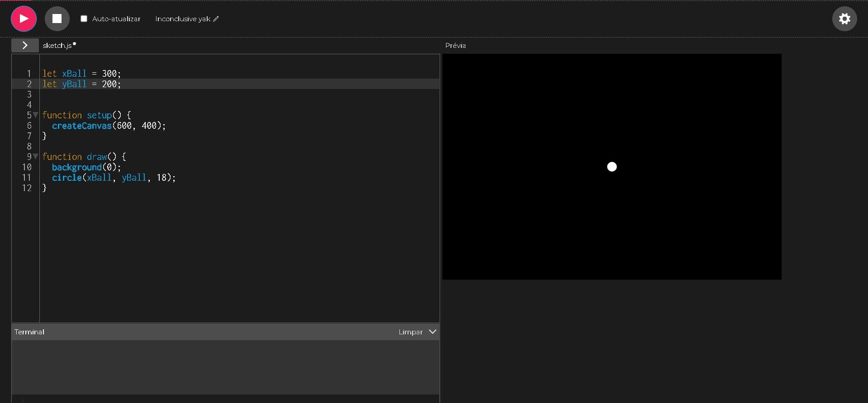This screenshot has width=868, height=403.
Task: Click the Inconclusive yak project name
Action: 183,19
